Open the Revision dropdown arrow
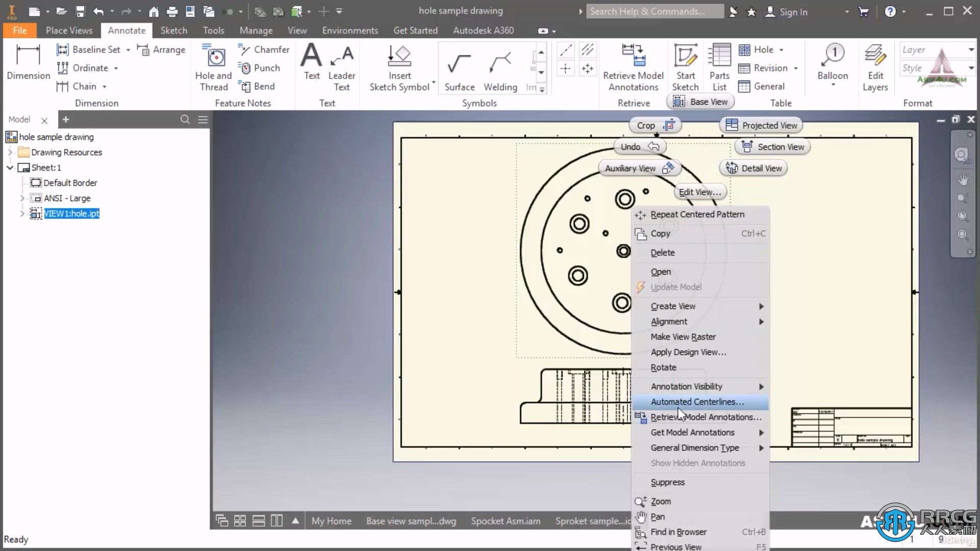Viewport: 980px width, 551px height. [x=796, y=68]
